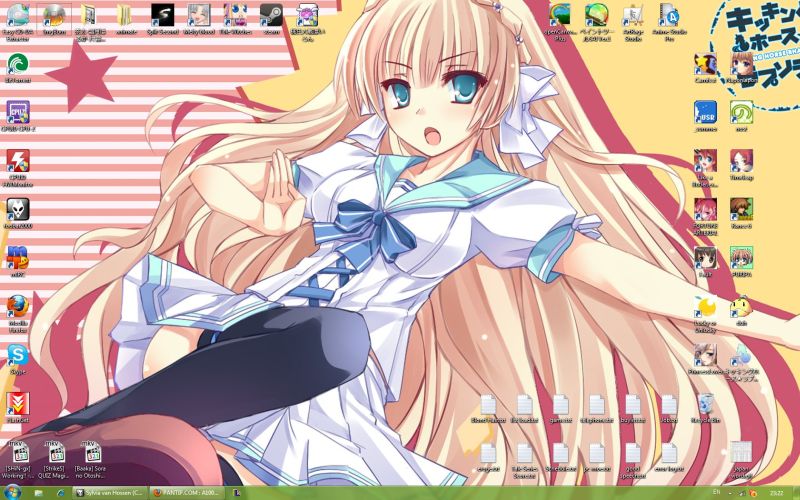800x500 pixels.
Task: Open Windows Explorer from taskbar
Action: coord(39,493)
